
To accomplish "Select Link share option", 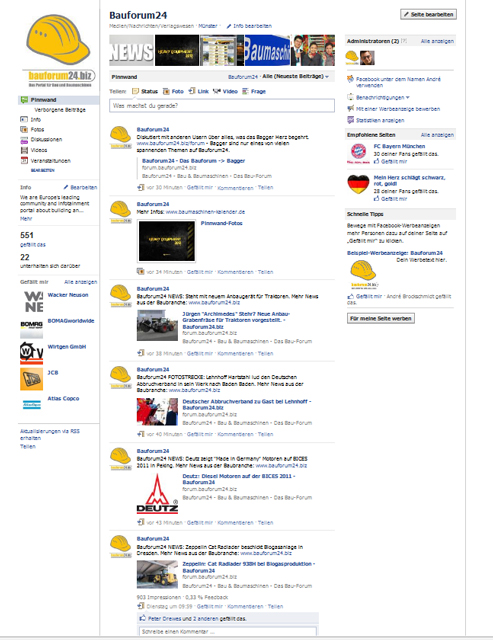I will (x=199, y=91).
